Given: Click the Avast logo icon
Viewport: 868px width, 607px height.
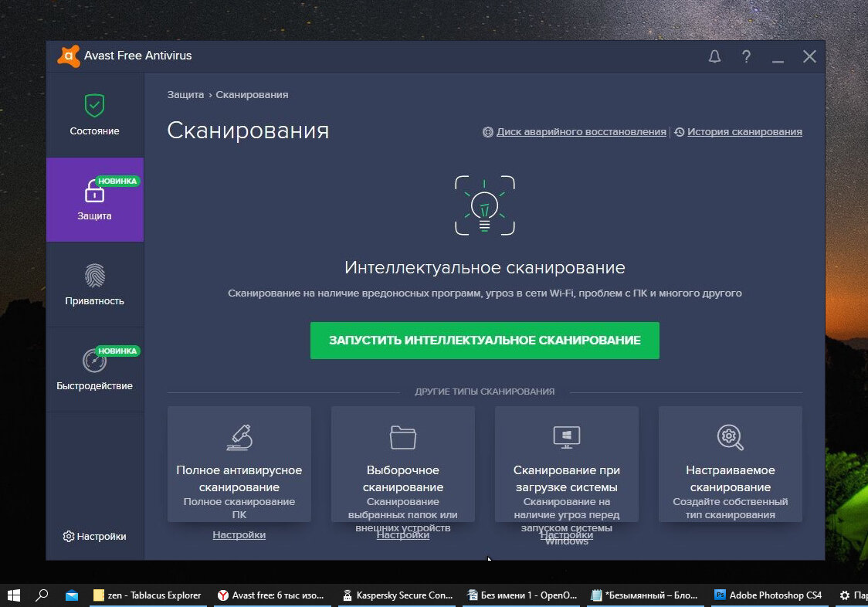Looking at the screenshot, I should 69,56.
